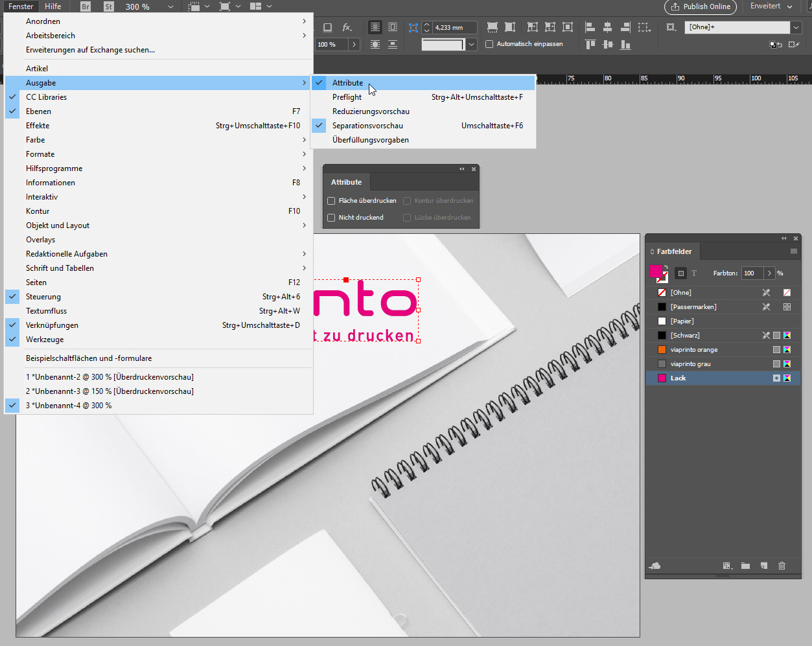This screenshot has height=646, width=812.
Task: Create a new color group folder
Action: pyautogui.click(x=746, y=566)
